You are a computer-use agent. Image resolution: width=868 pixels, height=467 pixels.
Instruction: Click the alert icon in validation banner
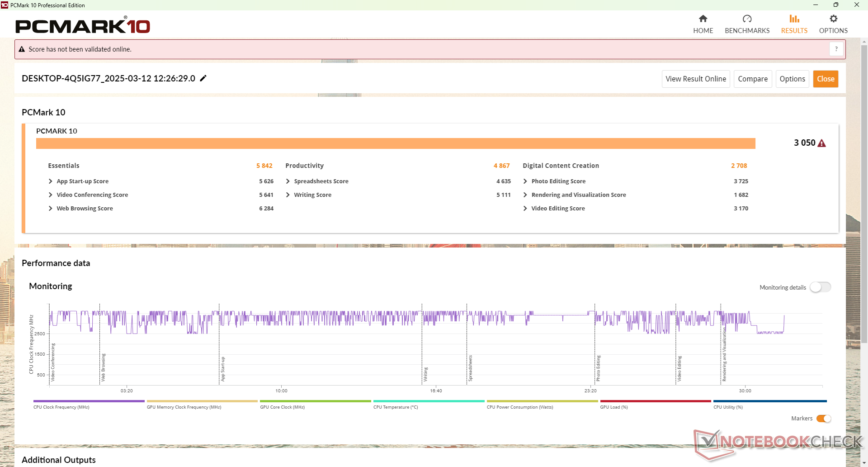[x=22, y=49]
